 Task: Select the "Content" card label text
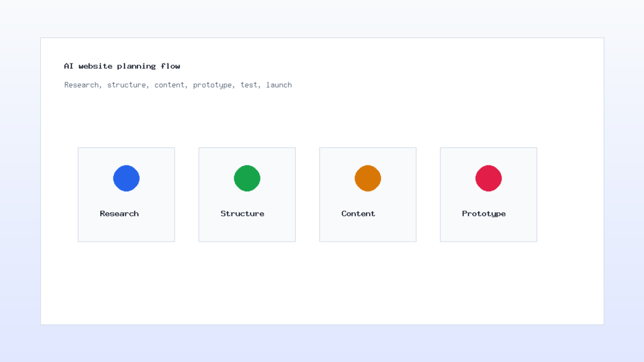click(358, 214)
